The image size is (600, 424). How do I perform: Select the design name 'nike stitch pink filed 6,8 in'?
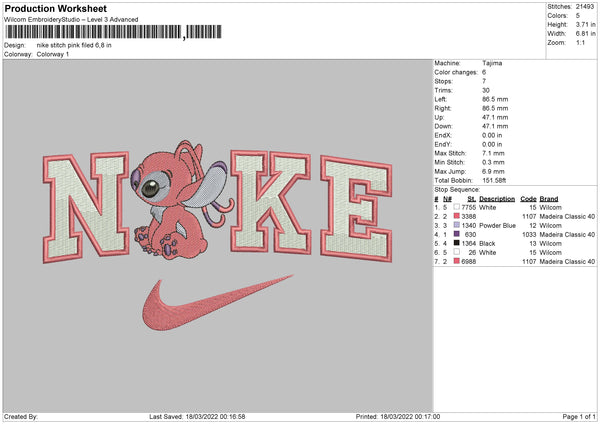[x=74, y=45]
